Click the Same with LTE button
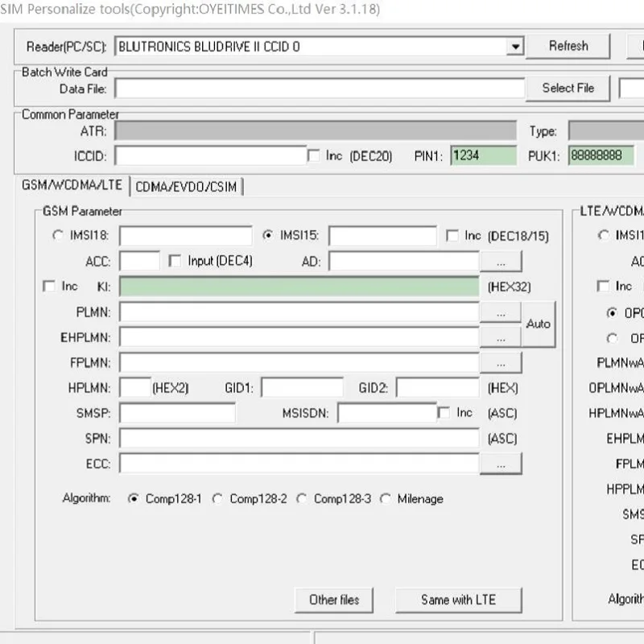Image resolution: width=644 pixels, height=644 pixels. pyautogui.click(x=459, y=600)
